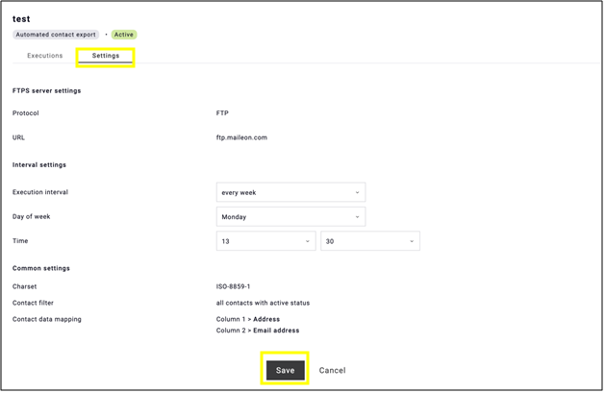Select the Settings tab
The height and width of the screenshot is (393, 605).
[105, 56]
